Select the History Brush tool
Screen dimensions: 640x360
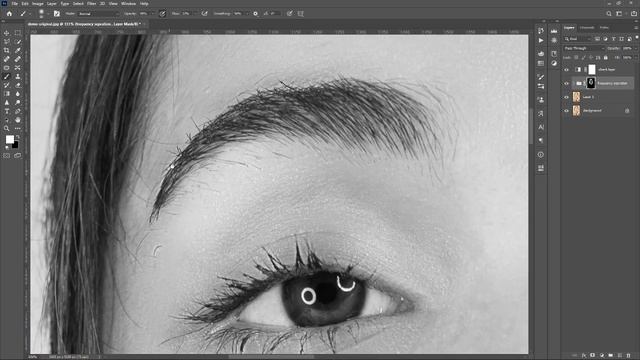[x=7, y=85]
